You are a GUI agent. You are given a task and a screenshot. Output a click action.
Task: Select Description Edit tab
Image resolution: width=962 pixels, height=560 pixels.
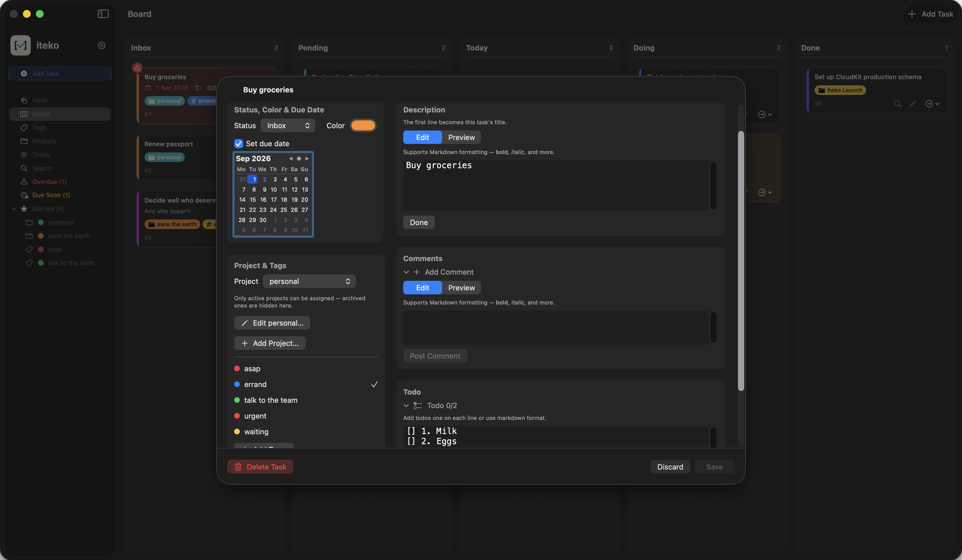(422, 137)
